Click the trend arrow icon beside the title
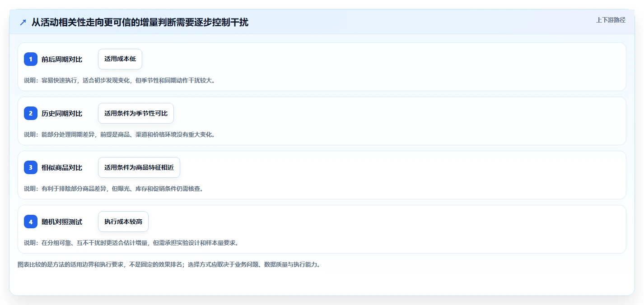644x305 pixels. point(23,23)
